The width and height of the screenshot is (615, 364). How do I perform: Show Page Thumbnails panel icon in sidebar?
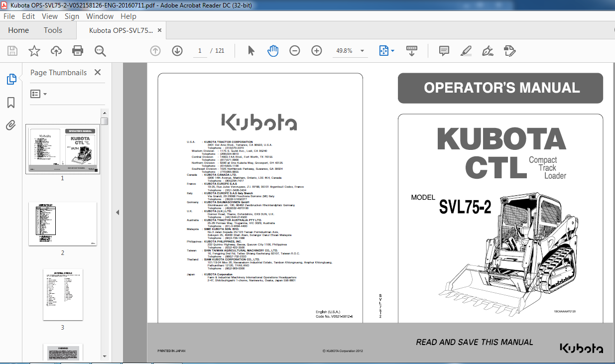pyautogui.click(x=11, y=79)
